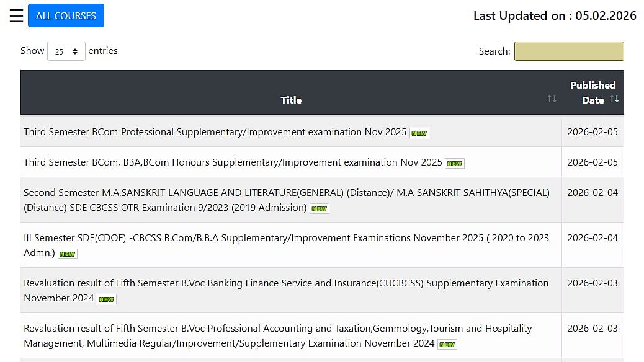Open Third Semester BCom, BBA, BCom Honours result
644x362 pixels.
coord(233,162)
